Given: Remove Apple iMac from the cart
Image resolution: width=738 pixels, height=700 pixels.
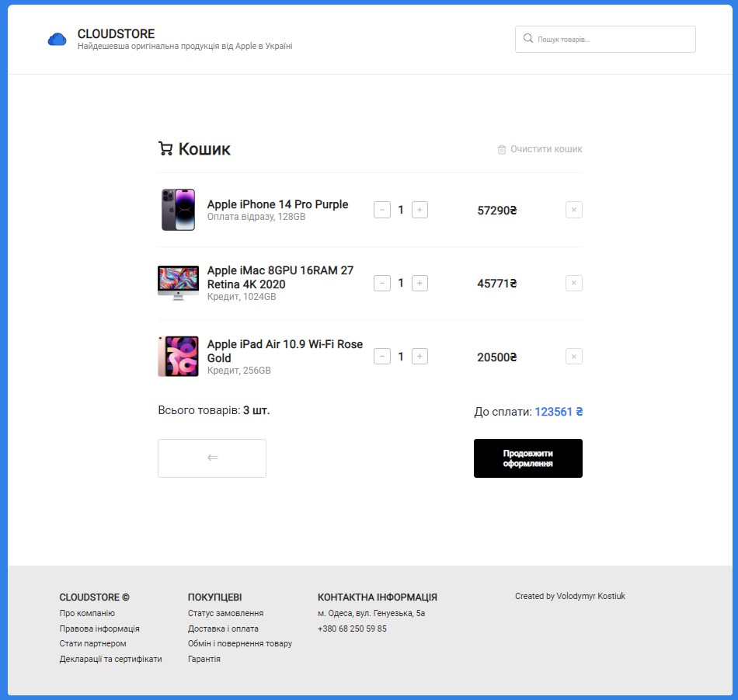Looking at the screenshot, I should click(574, 284).
